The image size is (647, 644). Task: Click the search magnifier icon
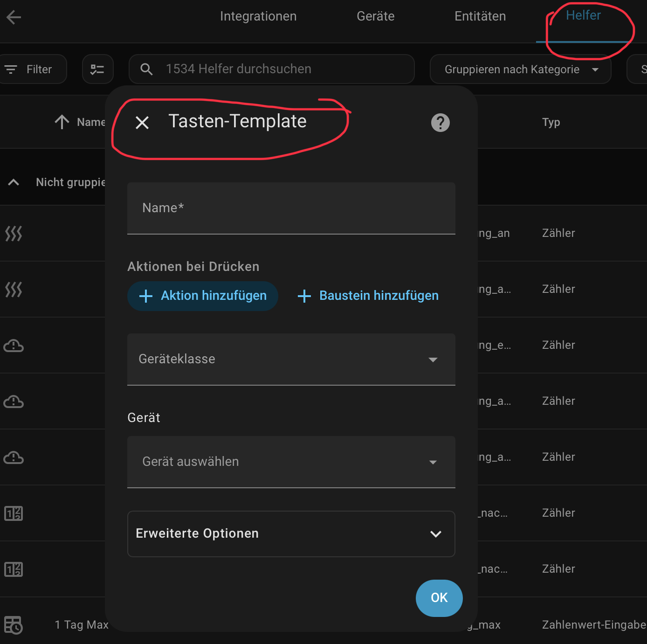146,69
